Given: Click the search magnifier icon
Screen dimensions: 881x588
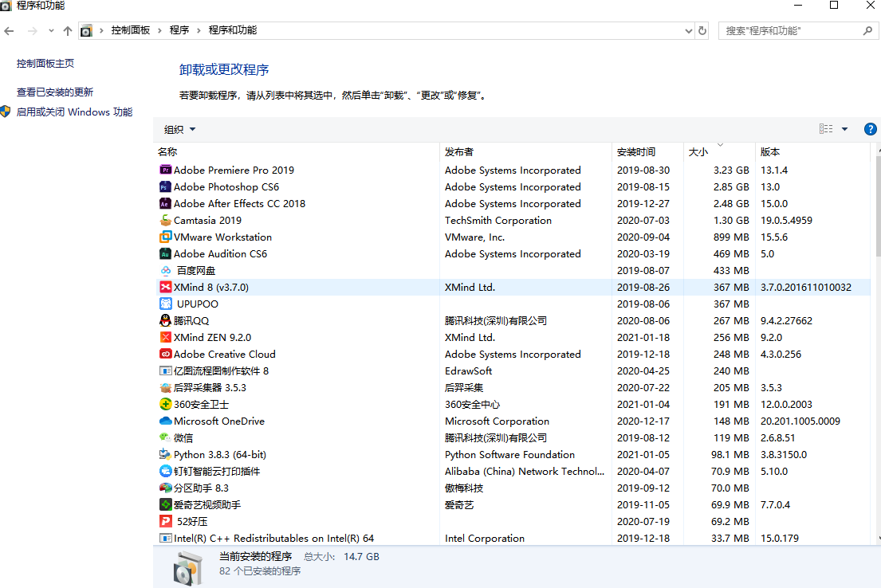Looking at the screenshot, I should coord(867,31).
